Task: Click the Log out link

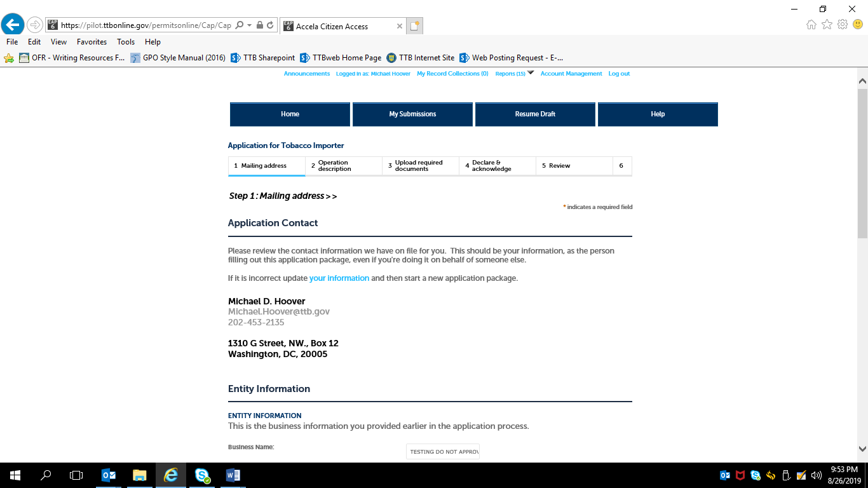Action: point(619,74)
